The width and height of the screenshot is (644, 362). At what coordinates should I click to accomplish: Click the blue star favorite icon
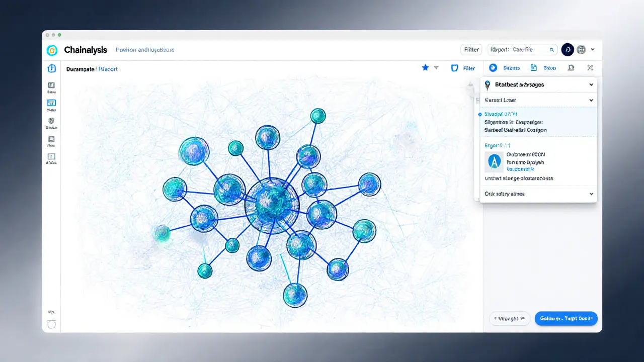click(425, 68)
